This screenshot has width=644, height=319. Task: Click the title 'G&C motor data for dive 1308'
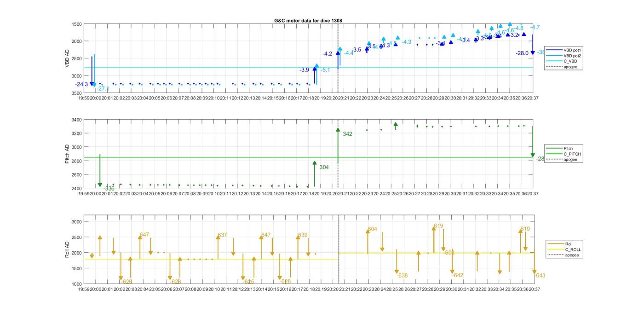tap(308, 21)
